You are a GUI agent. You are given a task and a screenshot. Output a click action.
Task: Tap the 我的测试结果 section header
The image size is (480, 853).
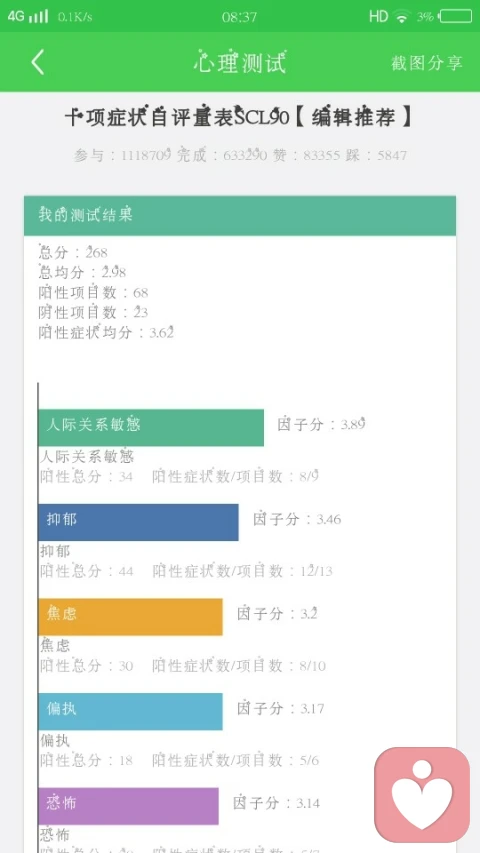[x=240, y=215]
